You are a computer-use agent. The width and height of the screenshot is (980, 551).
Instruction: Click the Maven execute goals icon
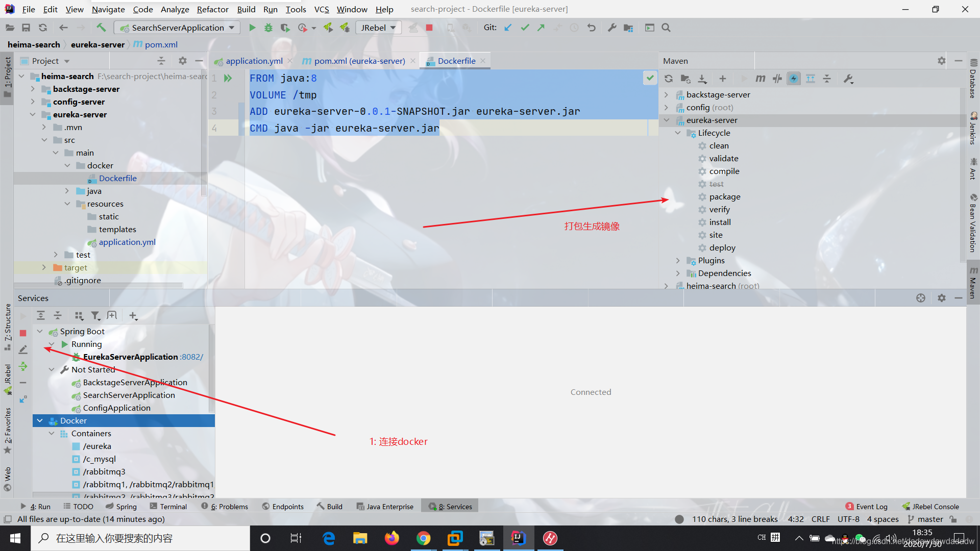coord(761,79)
